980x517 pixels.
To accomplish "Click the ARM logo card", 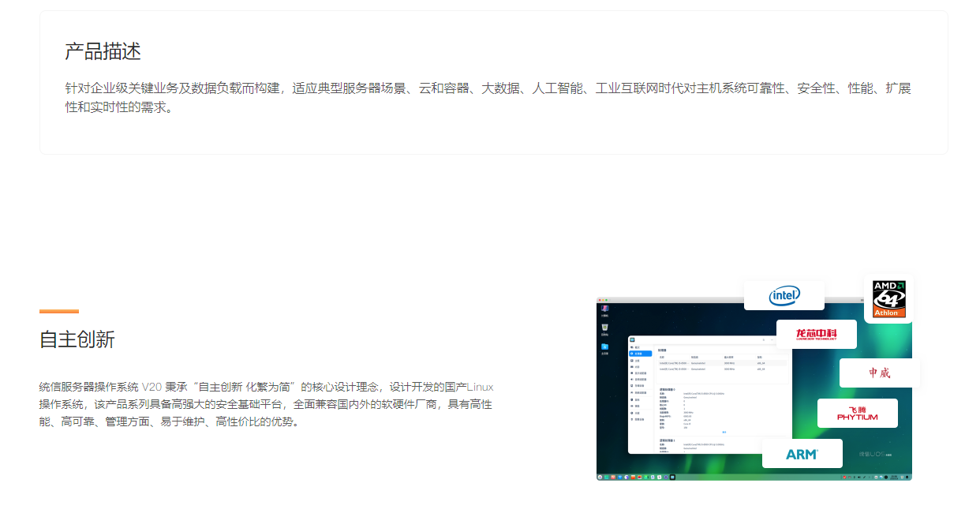I will point(802,454).
